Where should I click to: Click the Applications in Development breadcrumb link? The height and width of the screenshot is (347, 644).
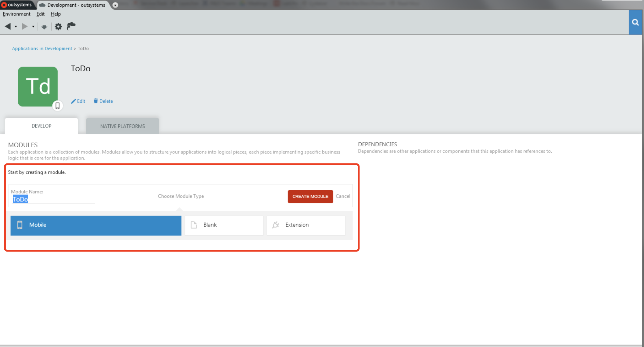42,48
